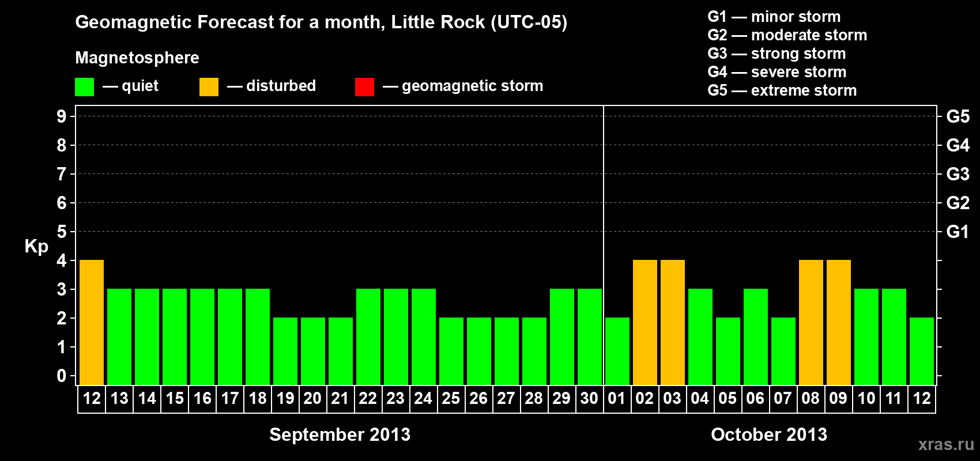Select the orange bar for October 03

[673, 322]
